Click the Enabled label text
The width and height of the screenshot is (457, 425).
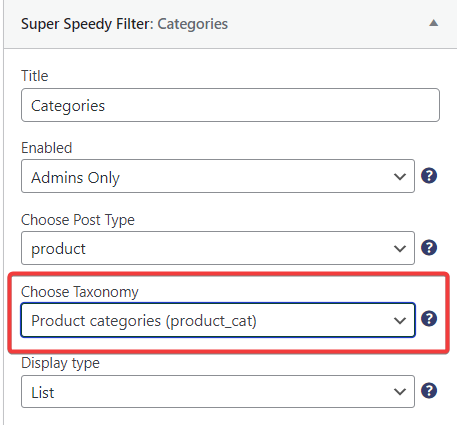[x=47, y=148]
